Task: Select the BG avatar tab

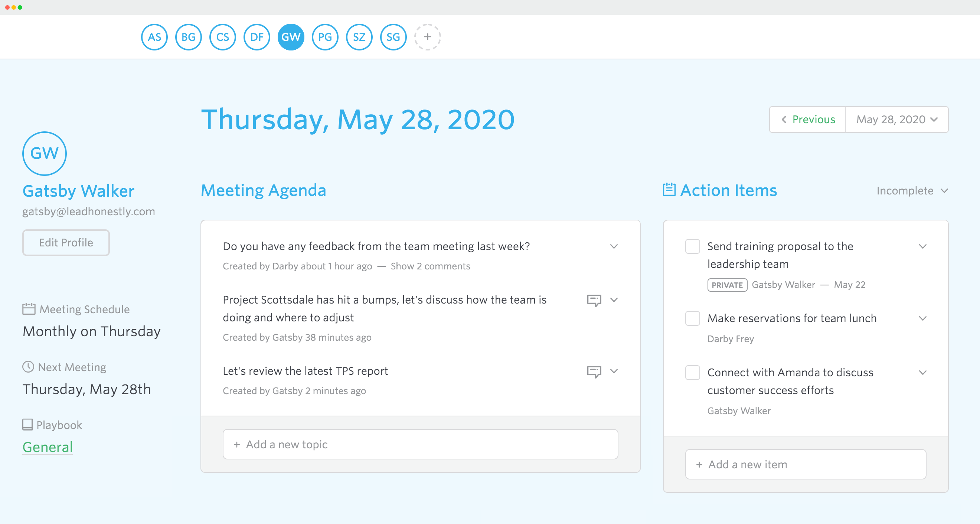Action: pos(188,37)
